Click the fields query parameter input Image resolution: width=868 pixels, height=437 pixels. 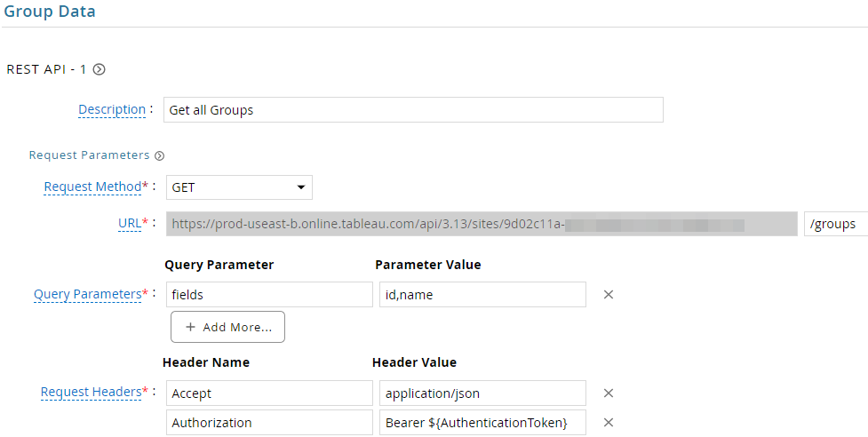pyautogui.click(x=269, y=295)
